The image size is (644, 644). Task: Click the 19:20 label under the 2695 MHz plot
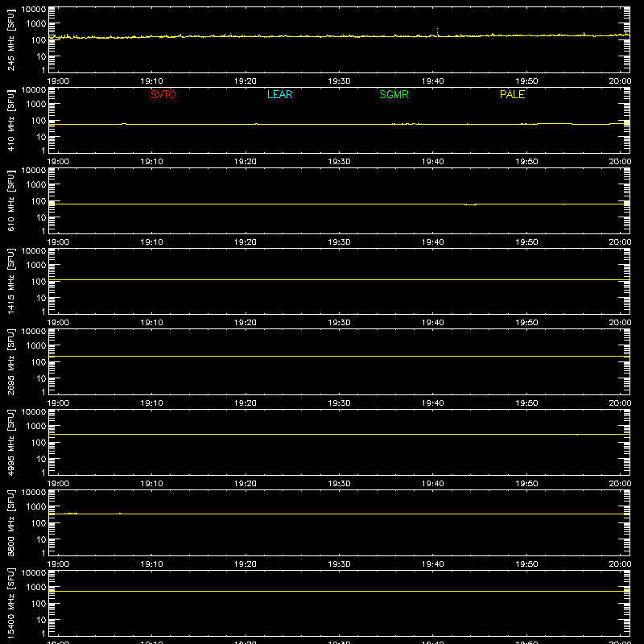[x=246, y=403]
